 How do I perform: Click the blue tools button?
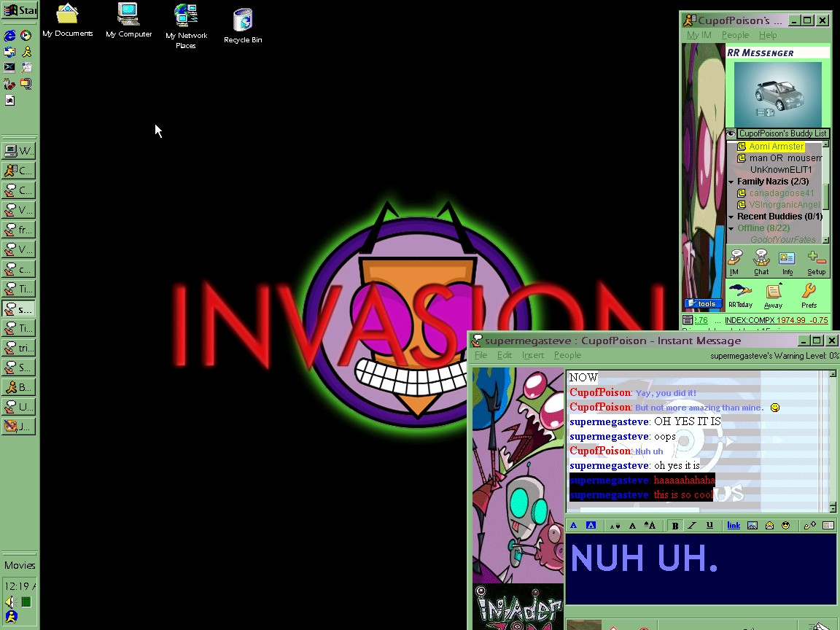point(703,304)
